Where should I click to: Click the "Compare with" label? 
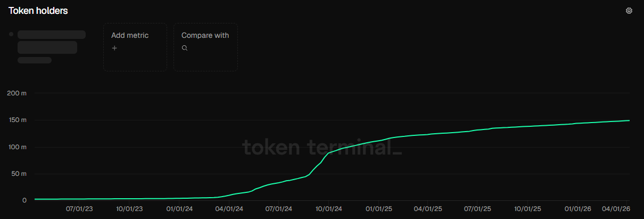point(205,35)
